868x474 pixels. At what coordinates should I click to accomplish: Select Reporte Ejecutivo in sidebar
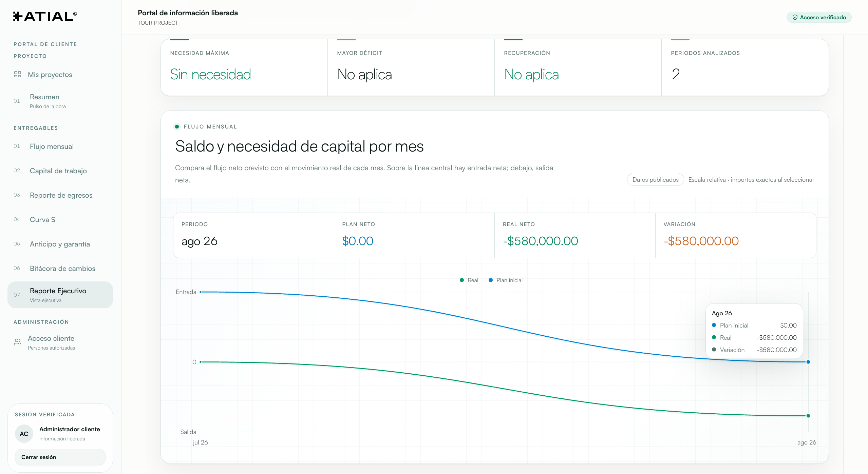pyautogui.click(x=60, y=295)
